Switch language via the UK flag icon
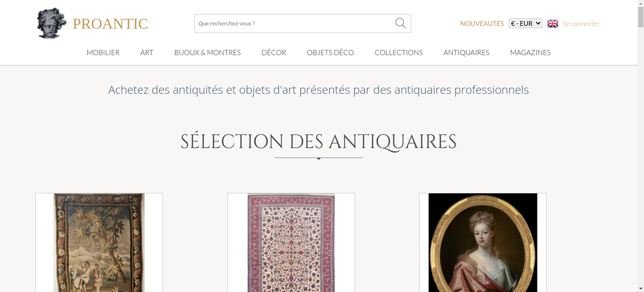644x292 pixels. pos(553,23)
